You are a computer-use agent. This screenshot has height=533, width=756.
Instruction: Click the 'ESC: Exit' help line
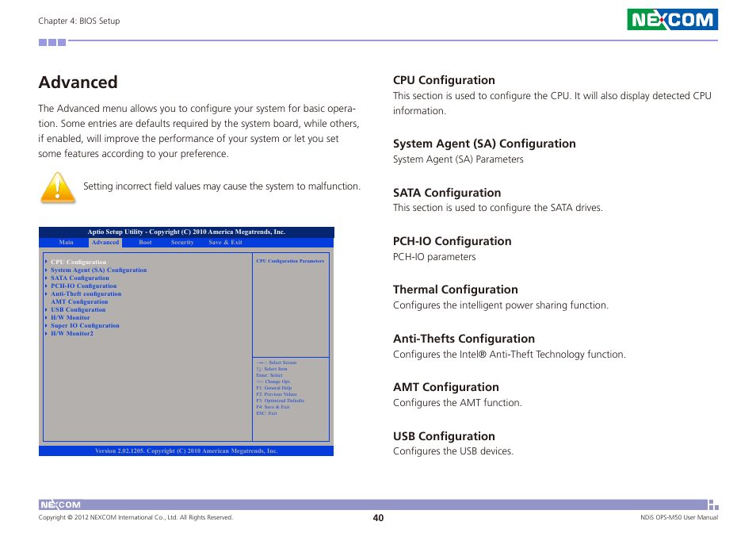266,413
